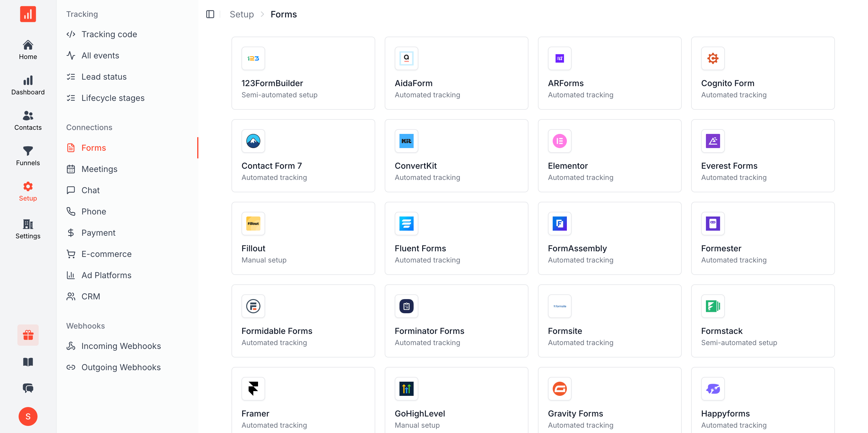Open the Dashboard section

(x=28, y=85)
